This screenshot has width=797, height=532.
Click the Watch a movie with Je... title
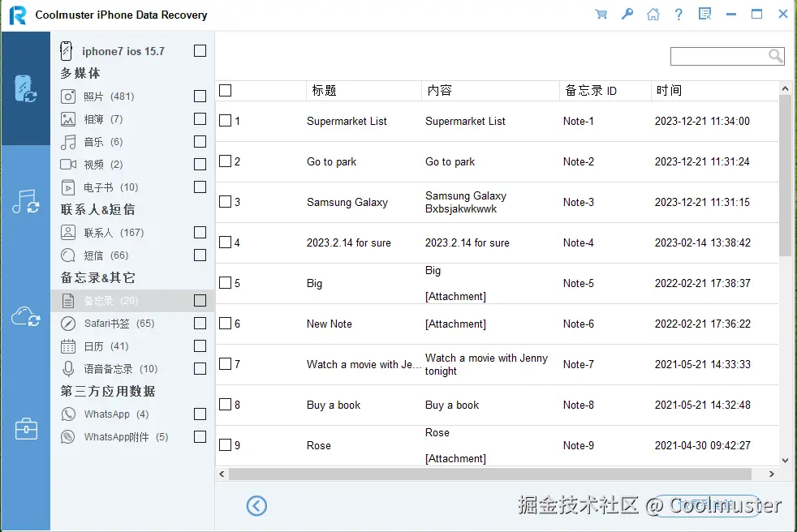(x=364, y=364)
